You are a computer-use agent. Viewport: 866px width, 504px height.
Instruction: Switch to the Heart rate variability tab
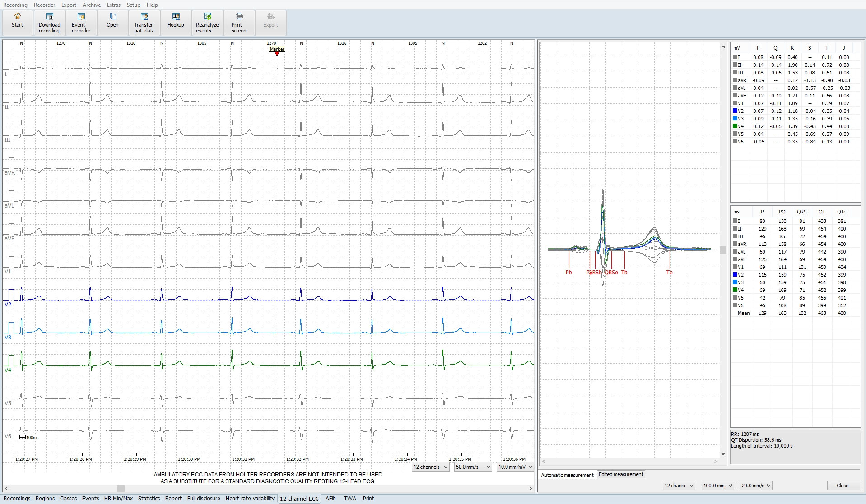coord(250,499)
